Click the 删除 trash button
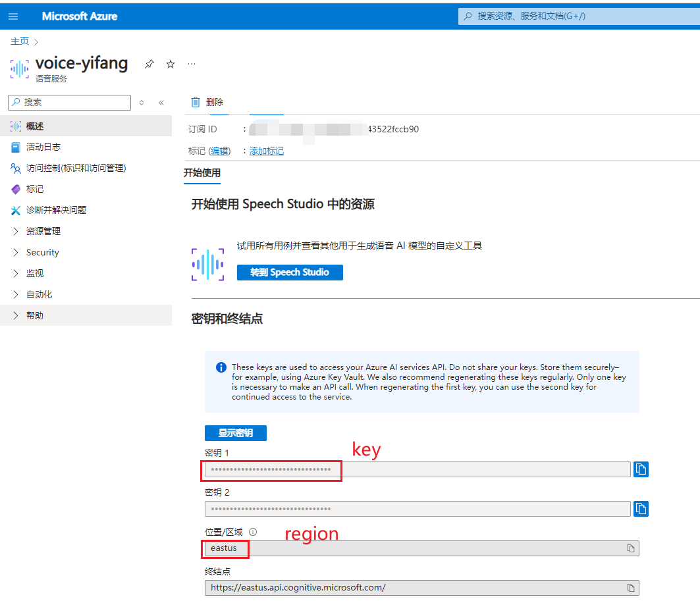Image resolution: width=700 pixels, height=603 pixels. 207,102
